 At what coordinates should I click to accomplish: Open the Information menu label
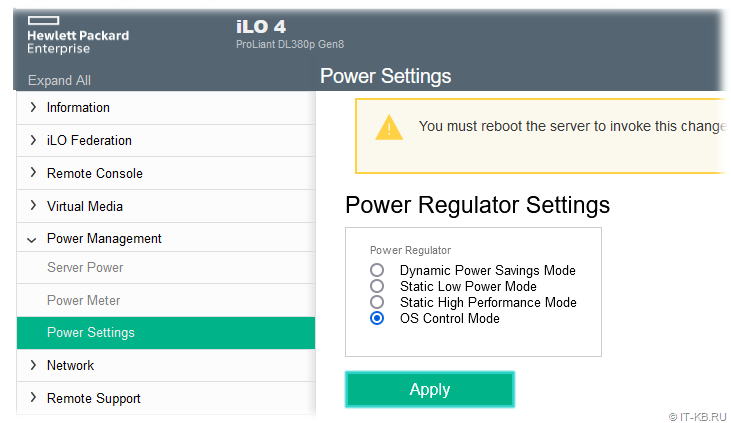pyautogui.click(x=78, y=107)
